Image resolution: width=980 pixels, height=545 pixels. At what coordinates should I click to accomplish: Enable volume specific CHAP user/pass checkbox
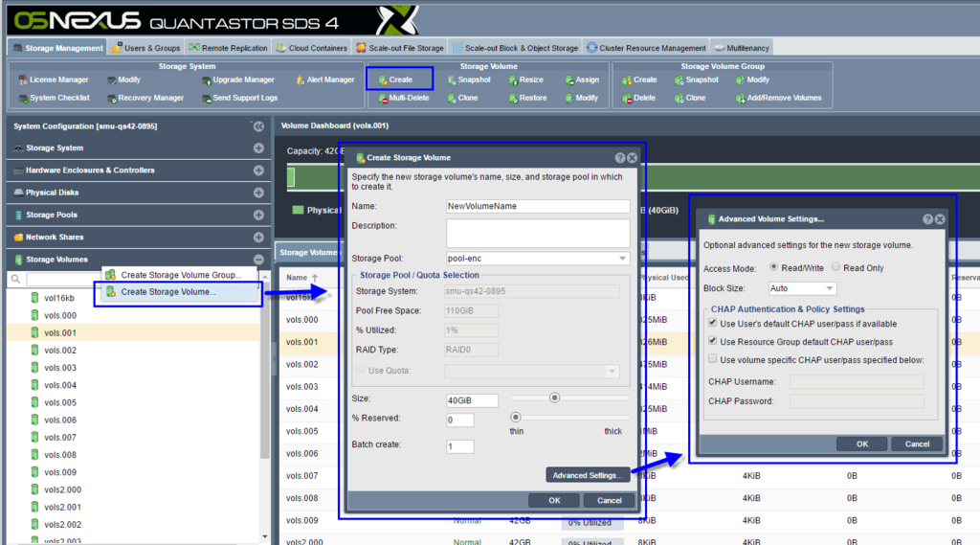(712, 359)
